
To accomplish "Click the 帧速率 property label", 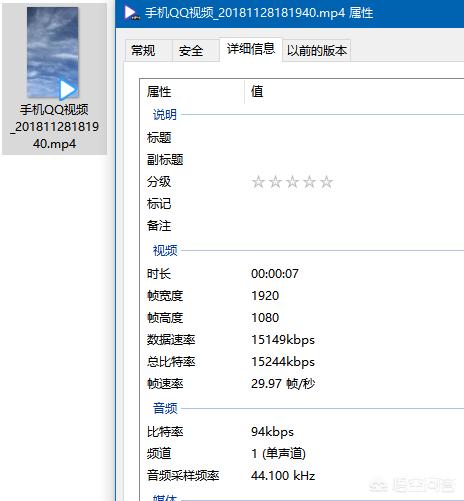I will 165,384.
